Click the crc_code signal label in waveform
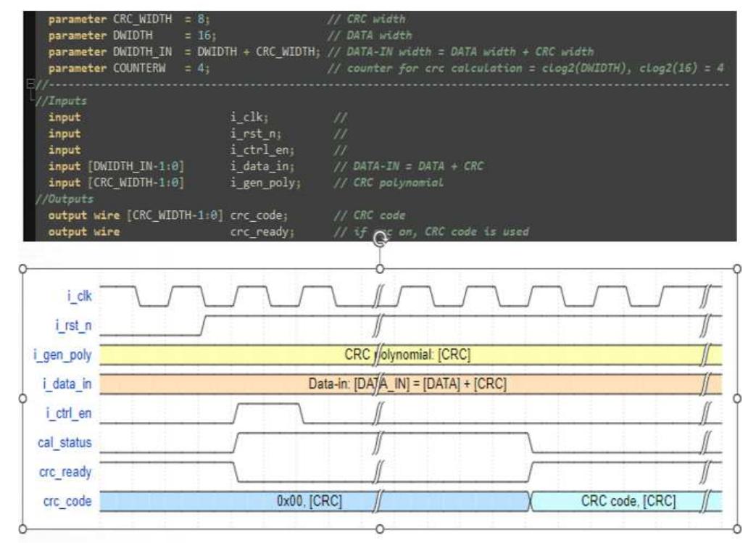 pyautogui.click(x=67, y=502)
